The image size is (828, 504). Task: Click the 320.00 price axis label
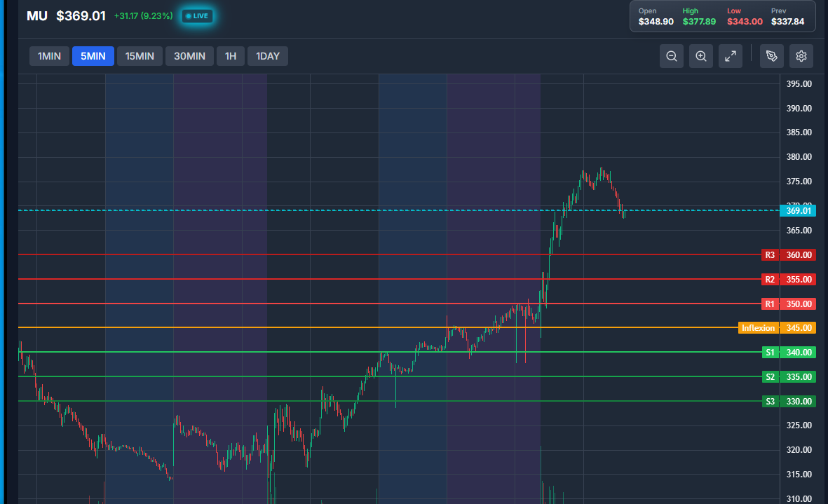click(x=799, y=449)
